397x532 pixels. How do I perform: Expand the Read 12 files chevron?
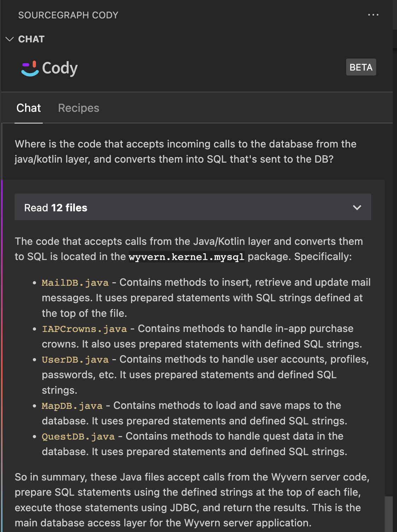point(357,207)
